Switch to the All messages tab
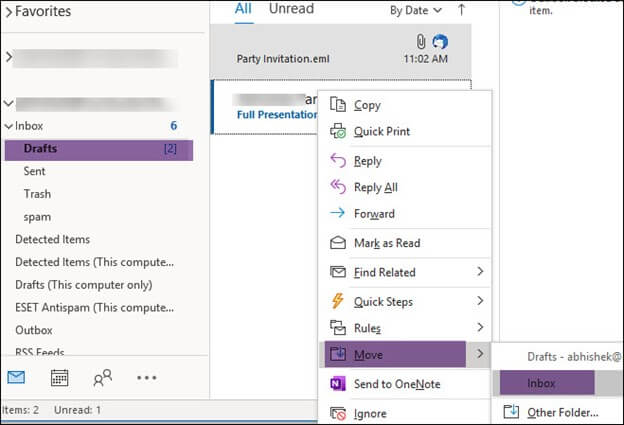The image size is (624, 425). tap(243, 9)
